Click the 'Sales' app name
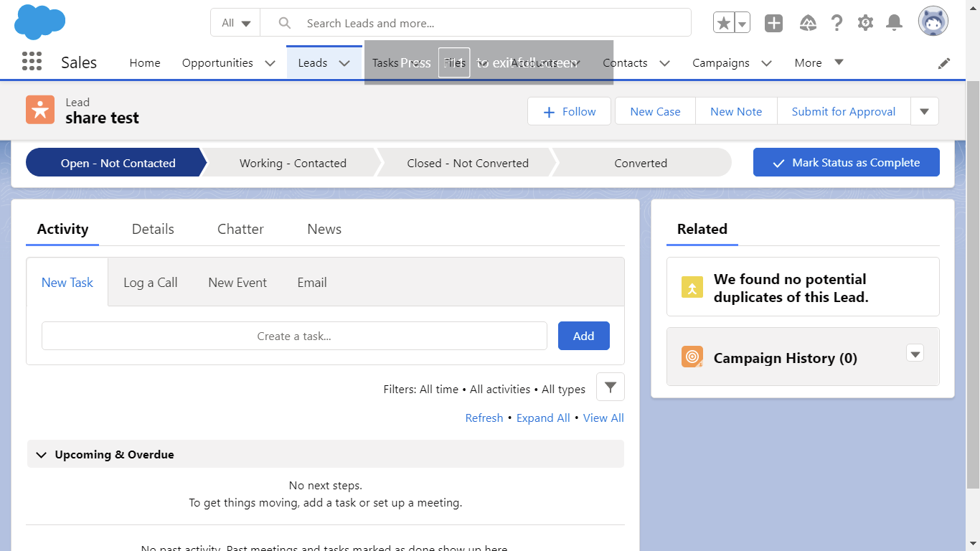The image size is (980, 551). 79,62
